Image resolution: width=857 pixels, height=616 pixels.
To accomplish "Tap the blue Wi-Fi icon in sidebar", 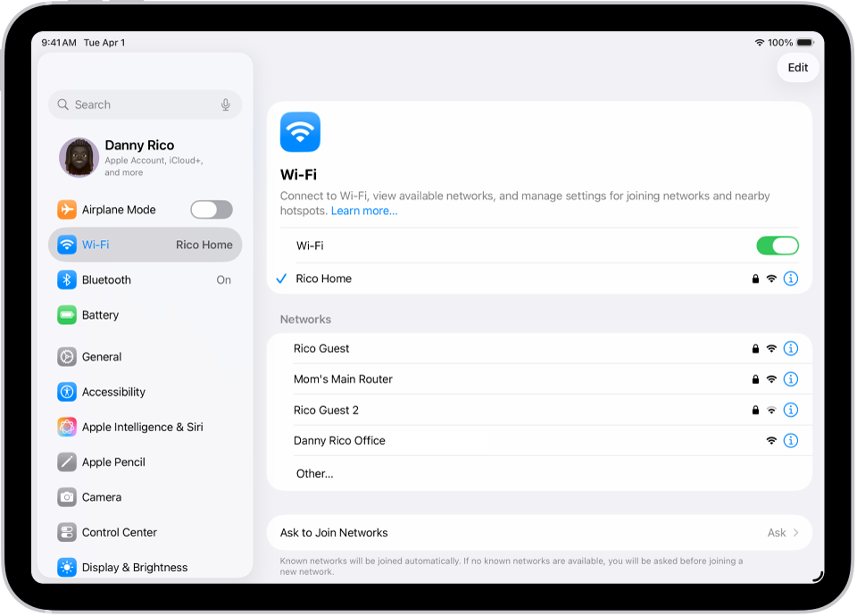I will tap(67, 245).
